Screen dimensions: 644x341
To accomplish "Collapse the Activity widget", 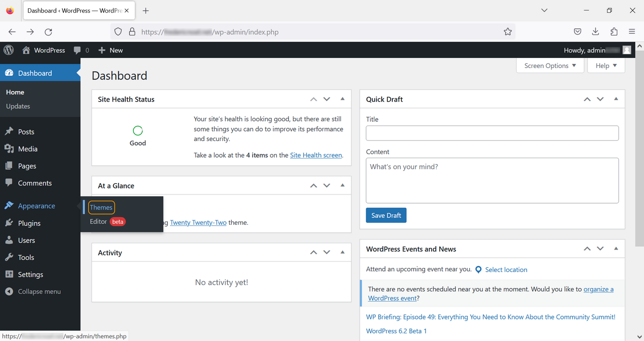I will tap(342, 252).
